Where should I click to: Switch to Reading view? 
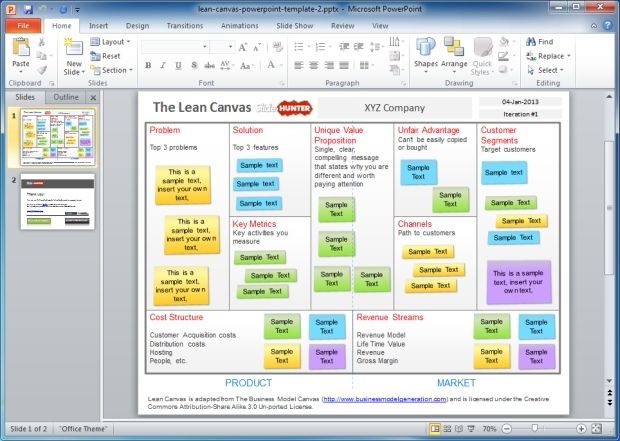(459, 429)
